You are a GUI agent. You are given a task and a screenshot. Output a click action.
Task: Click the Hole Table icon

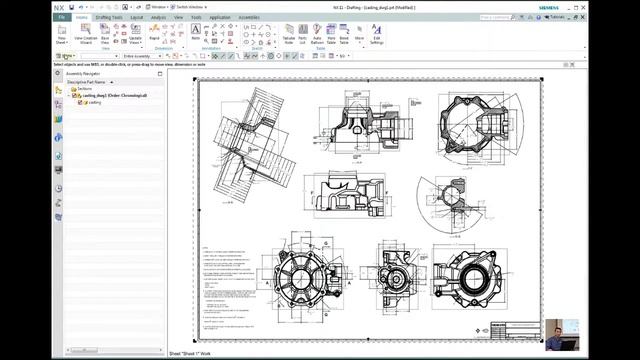pyautogui.click(x=331, y=33)
